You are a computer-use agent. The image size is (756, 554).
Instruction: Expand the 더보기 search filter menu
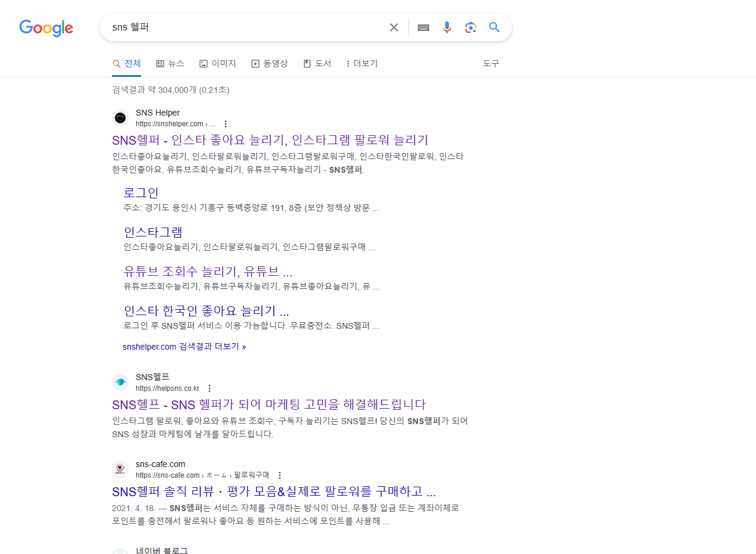coord(361,64)
